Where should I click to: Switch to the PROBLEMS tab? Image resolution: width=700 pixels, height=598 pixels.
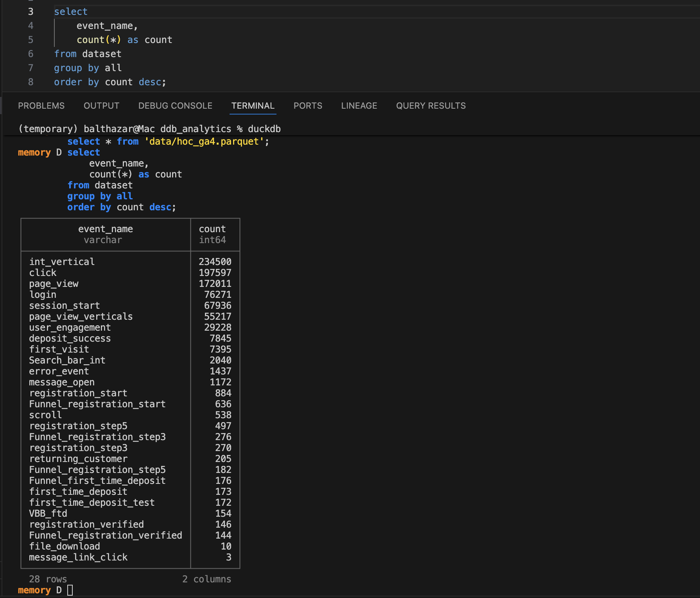click(41, 106)
